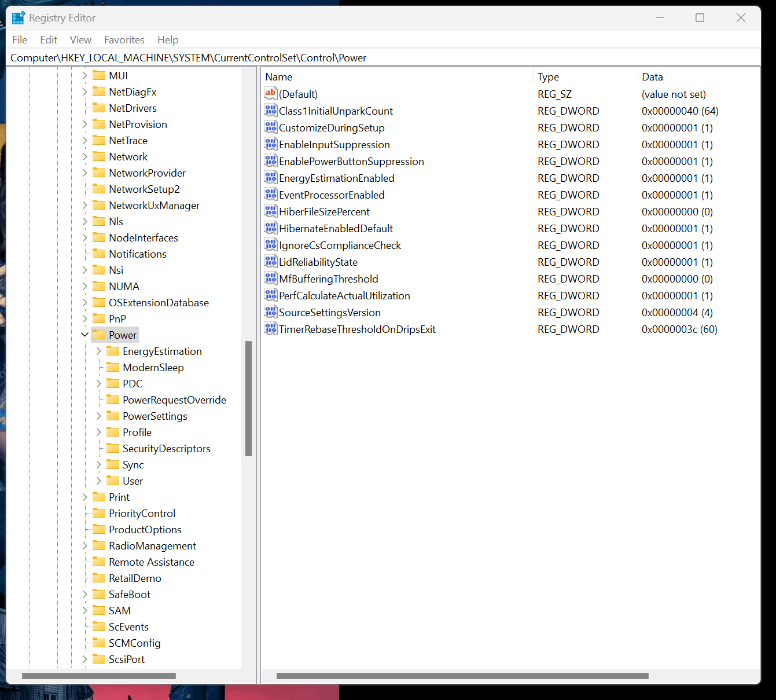Select the NetworkUxManager key
Image resolution: width=776 pixels, height=700 pixels.
tap(154, 205)
